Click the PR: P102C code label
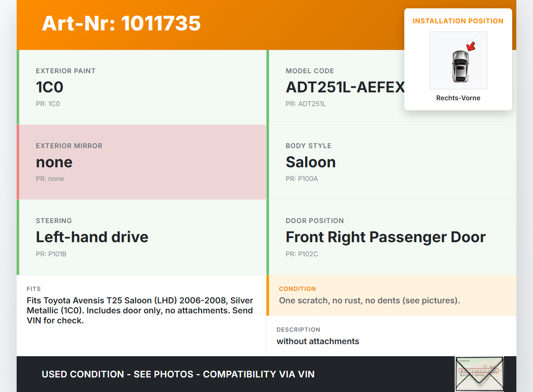The image size is (533, 392). click(302, 254)
